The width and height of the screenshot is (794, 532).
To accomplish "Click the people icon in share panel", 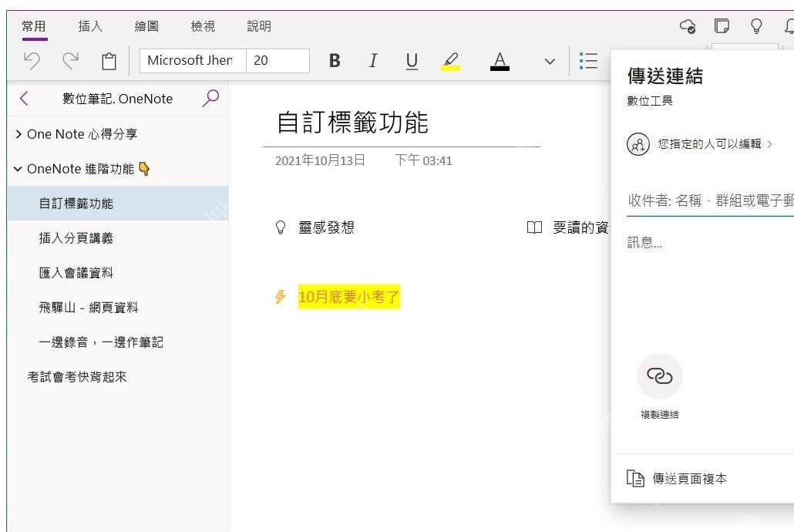I will click(638, 144).
